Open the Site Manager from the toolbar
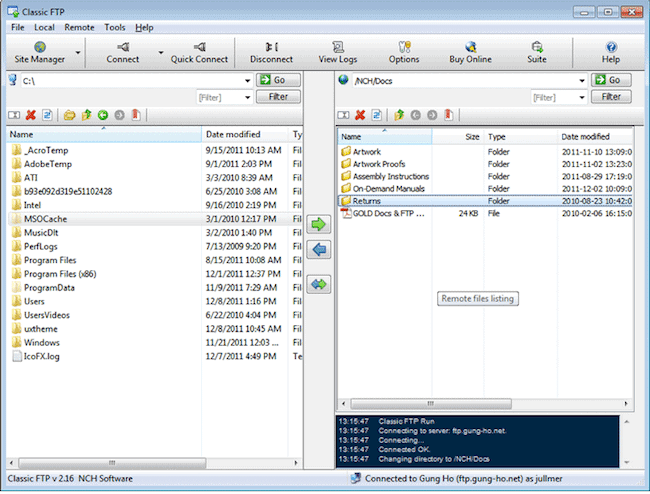This screenshot has width=650, height=494. (x=40, y=53)
